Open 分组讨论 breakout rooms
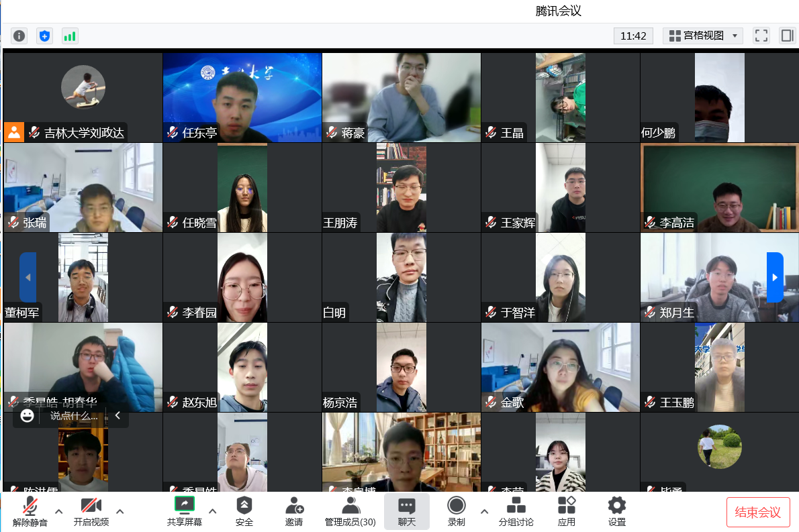The width and height of the screenshot is (799, 532). tap(516, 511)
